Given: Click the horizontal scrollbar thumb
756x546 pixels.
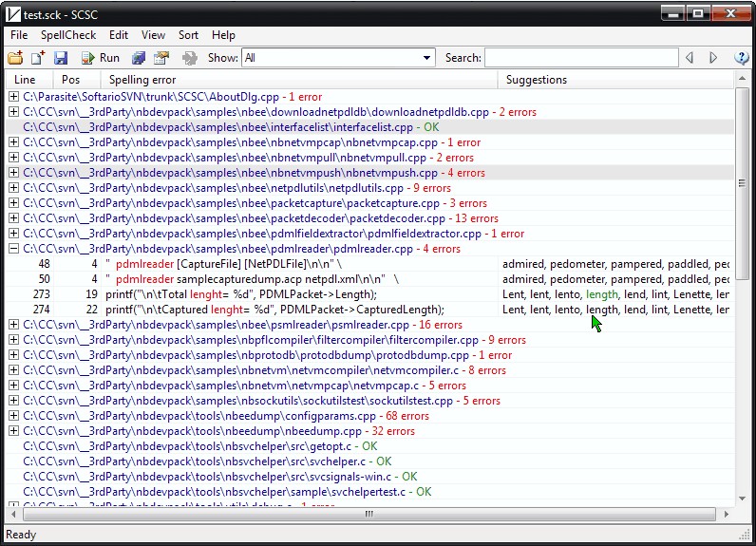Looking at the screenshot, I should 369,515.
